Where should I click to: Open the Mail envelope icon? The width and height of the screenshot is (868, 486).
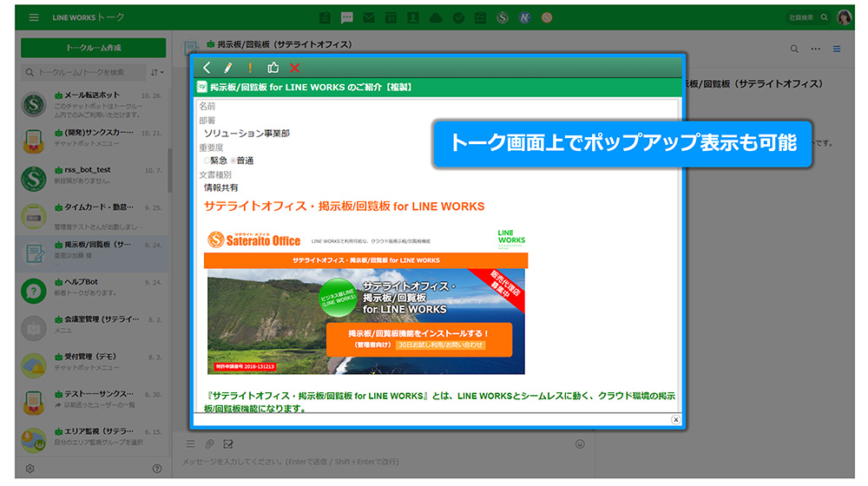[369, 17]
